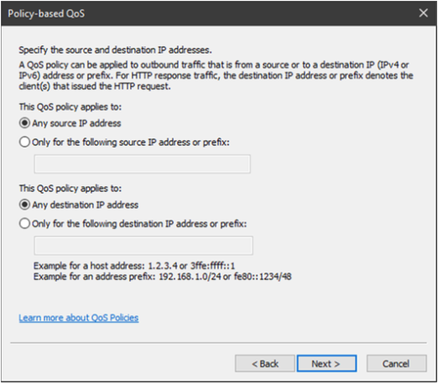Click the source IP address input field

click(x=142, y=164)
